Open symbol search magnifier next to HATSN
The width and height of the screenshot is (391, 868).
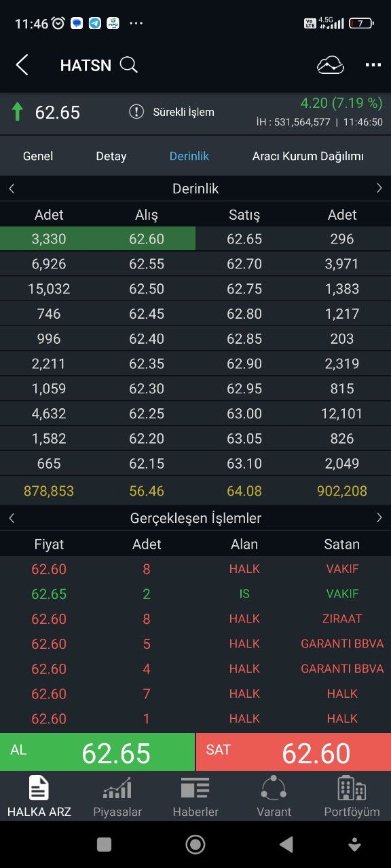[x=128, y=65]
